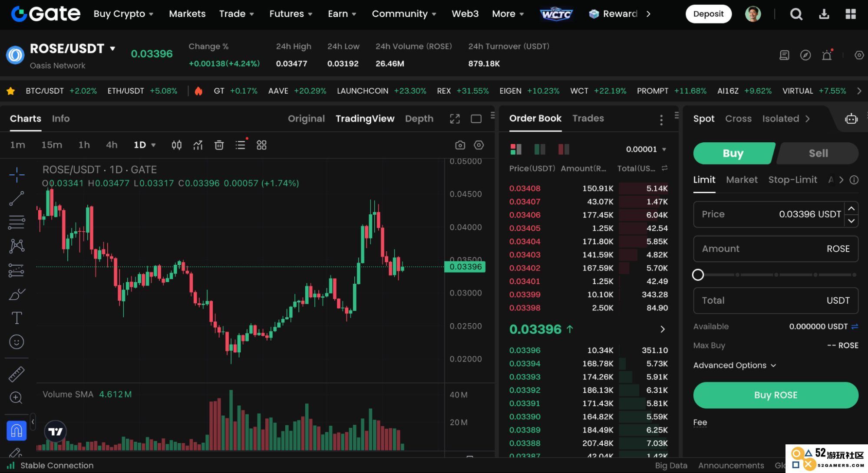Click the Amount ROSE input field
868x473 pixels.
[x=776, y=249]
